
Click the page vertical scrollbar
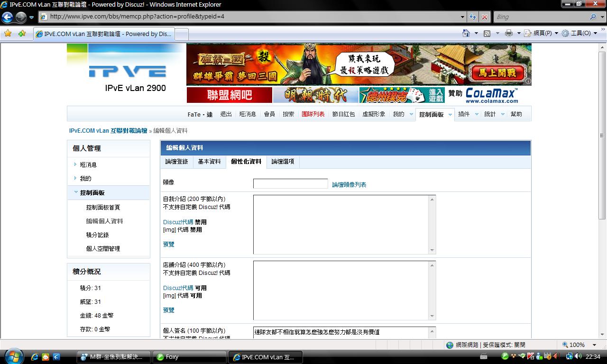click(602, 190)
